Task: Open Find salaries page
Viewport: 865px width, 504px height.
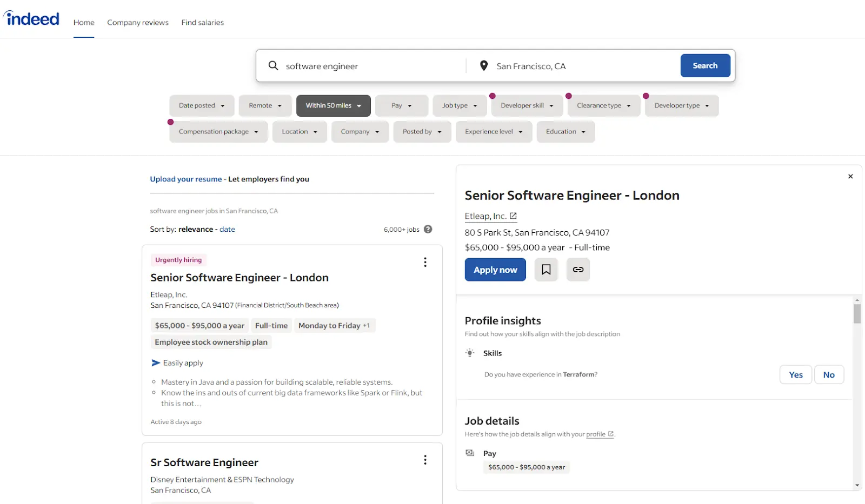Action: point(203,22)
